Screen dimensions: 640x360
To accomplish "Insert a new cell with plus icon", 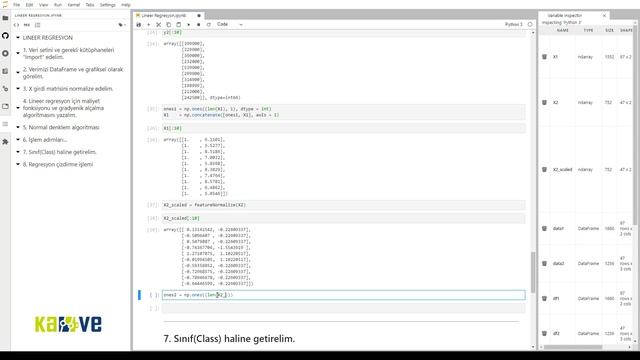I will coord(149,24).
